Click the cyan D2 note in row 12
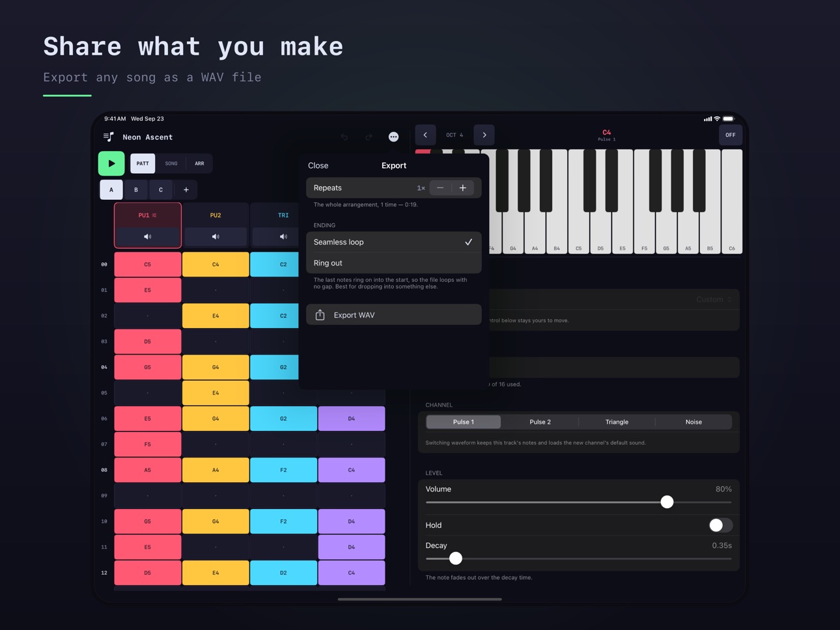The image size is (840, 630). (283, 573)
